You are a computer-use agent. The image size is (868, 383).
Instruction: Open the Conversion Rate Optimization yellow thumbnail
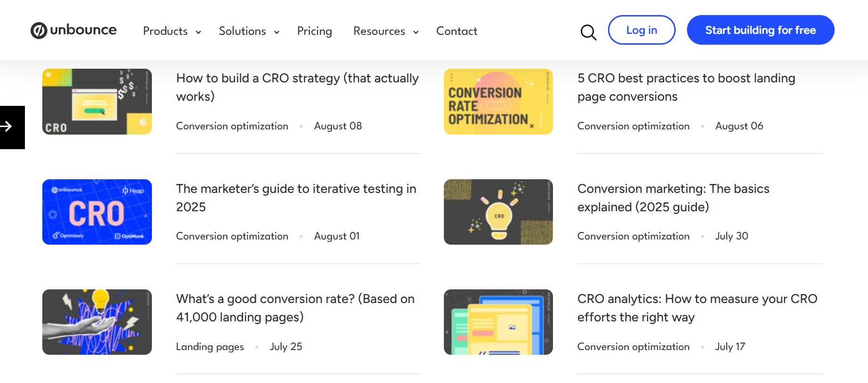pos(498,102)
